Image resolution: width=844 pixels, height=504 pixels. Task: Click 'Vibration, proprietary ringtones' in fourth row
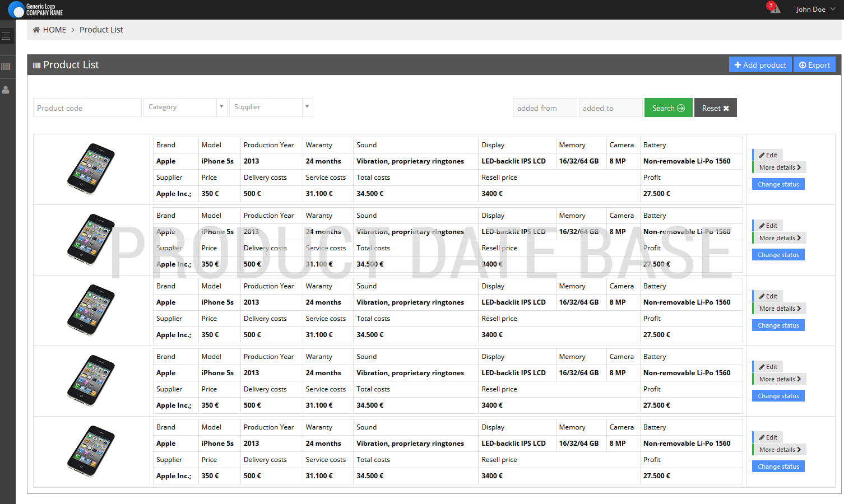(x=410, y=373)
